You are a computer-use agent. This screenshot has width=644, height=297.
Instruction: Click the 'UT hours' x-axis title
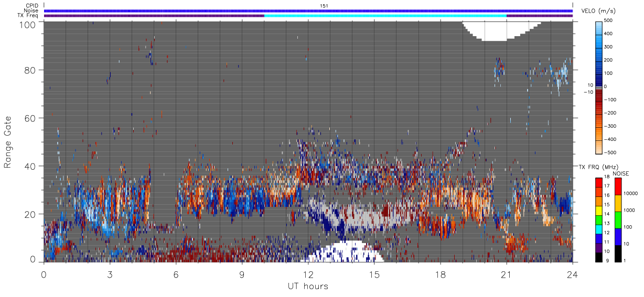308,286
